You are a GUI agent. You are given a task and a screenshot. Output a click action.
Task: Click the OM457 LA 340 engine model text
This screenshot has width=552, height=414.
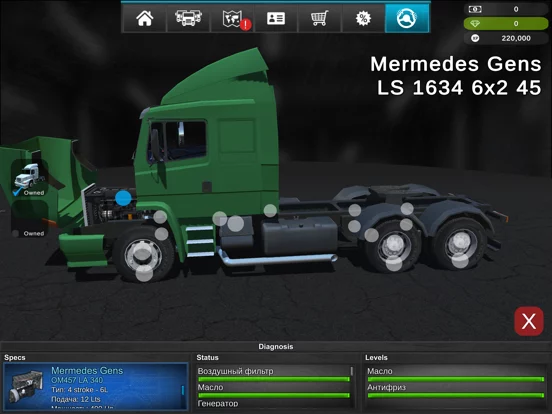(x=77, y=380)
